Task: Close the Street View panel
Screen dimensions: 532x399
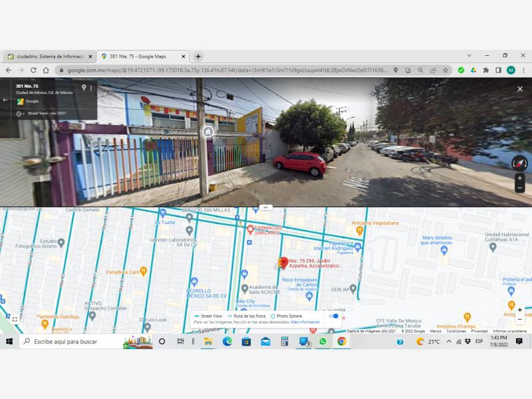Action: point(520,89)
